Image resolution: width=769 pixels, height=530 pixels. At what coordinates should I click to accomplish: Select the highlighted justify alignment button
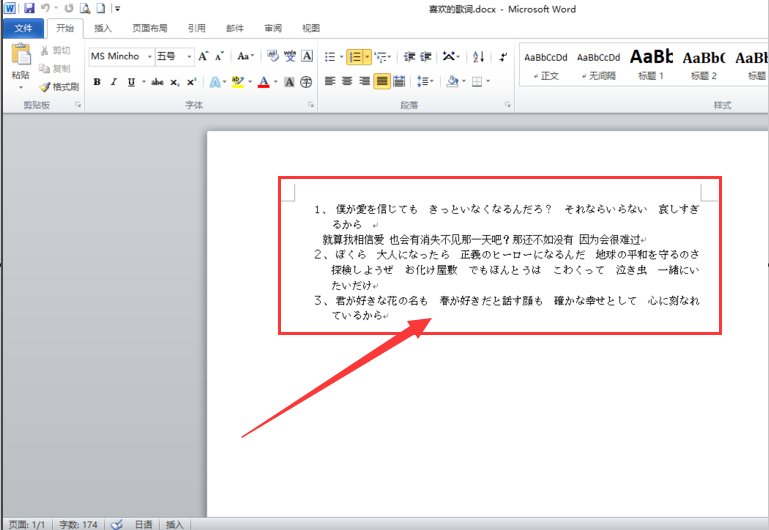(x=382, y=81)
